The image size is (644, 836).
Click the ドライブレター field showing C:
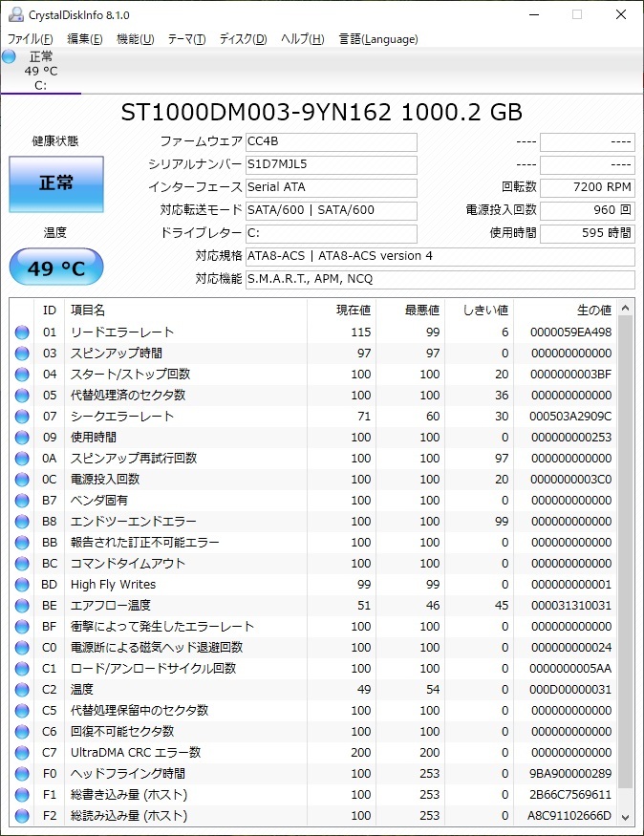click(x=331, y=233)
